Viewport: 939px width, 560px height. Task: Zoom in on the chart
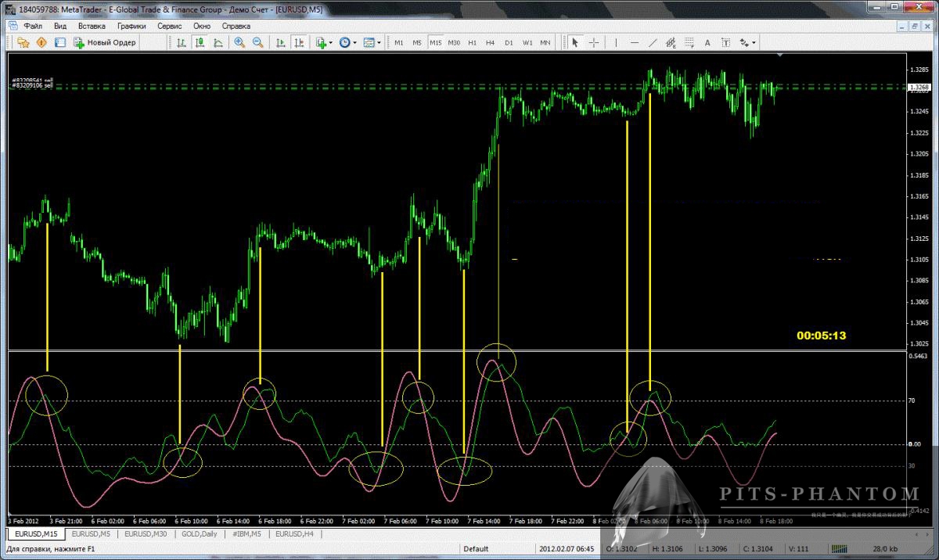coord(239,42)
